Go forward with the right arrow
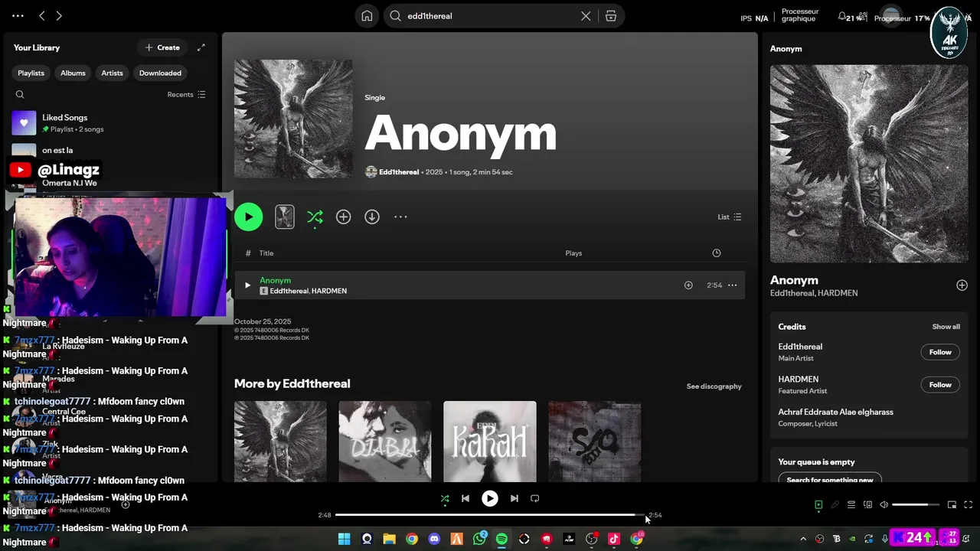The width and height of the screenshot is (980, 551). 59,15
